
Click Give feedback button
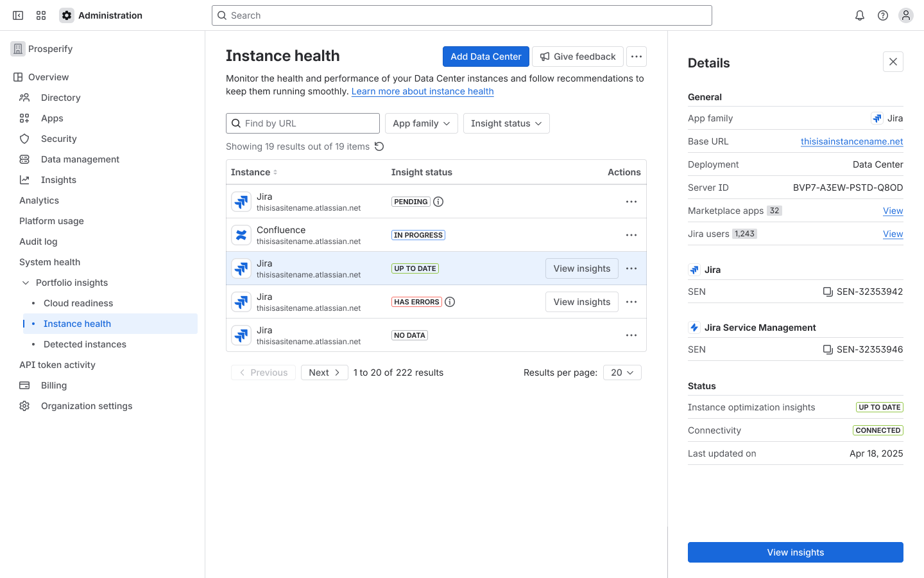[x=577, y=57]
